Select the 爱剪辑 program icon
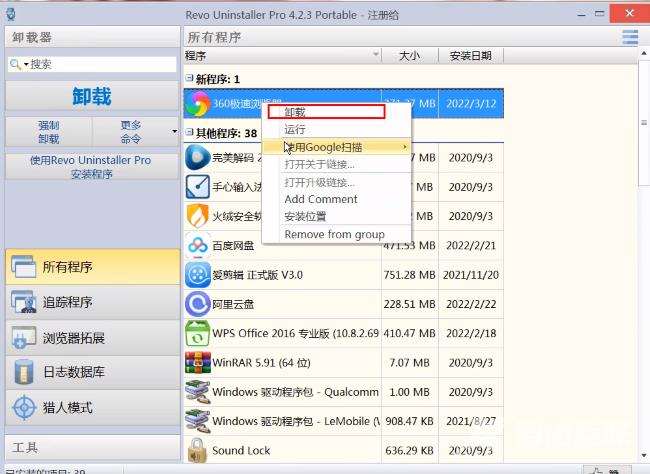Viewport: 650px width, 474px height. [x=197, y=275]
